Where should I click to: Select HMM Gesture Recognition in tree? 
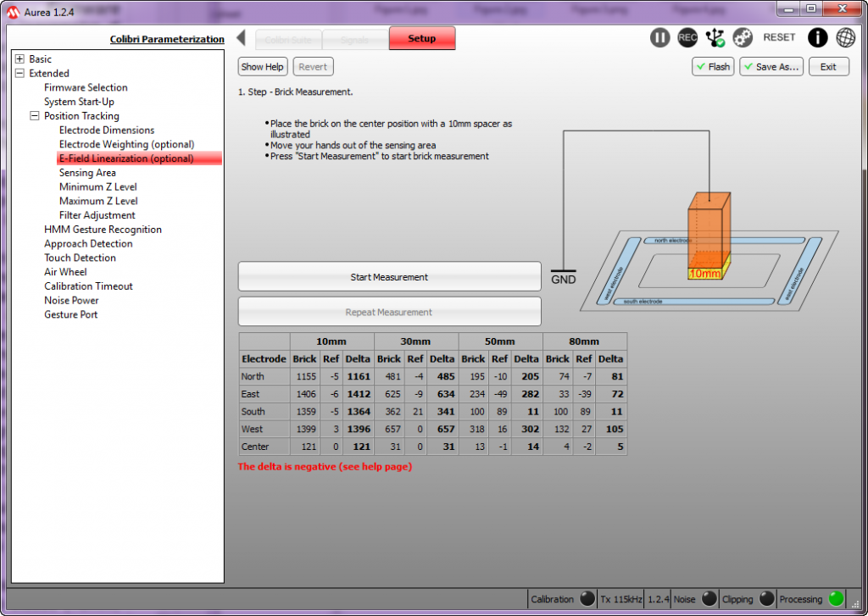(103, 230)
